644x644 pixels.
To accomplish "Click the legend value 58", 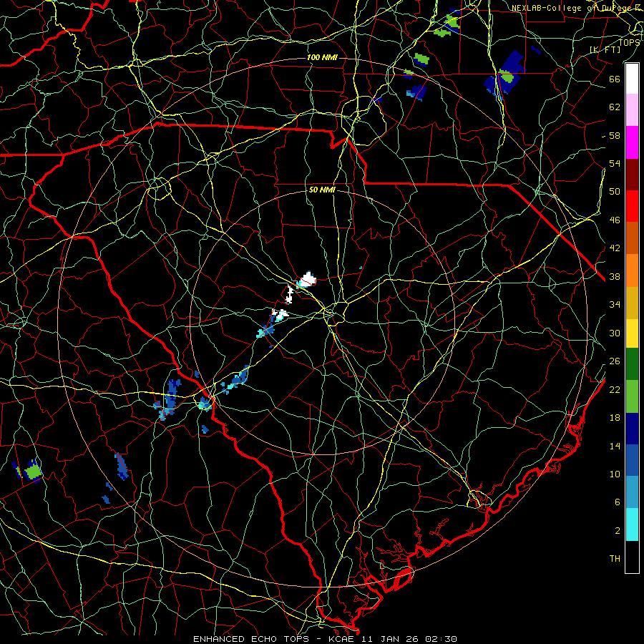I will pos(615,135).
